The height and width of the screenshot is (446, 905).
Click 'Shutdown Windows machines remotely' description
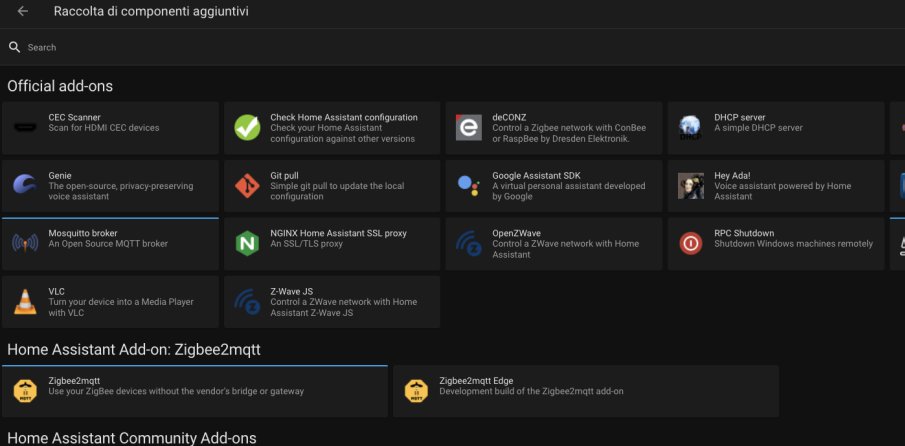pos(794,243)
